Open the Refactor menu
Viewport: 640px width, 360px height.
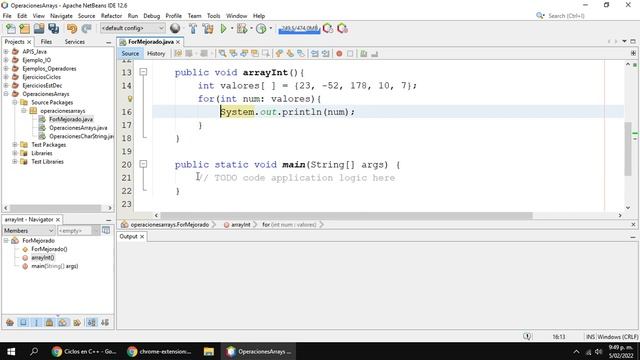111,16
